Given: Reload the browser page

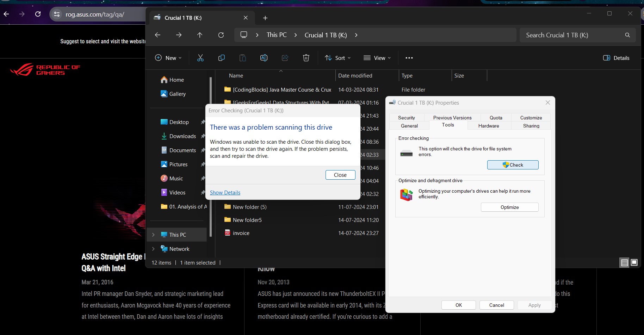Looking at the screenshot, I should click(38, 14).
